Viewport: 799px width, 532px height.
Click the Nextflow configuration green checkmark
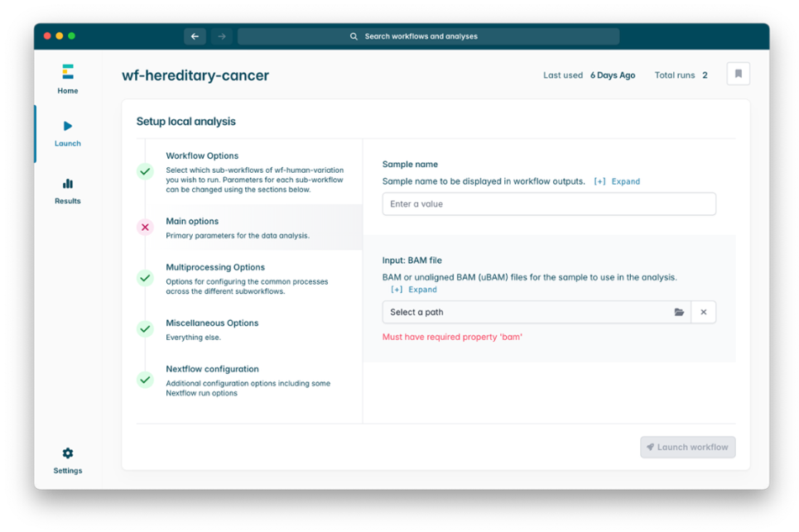click(x=145, y=380)
